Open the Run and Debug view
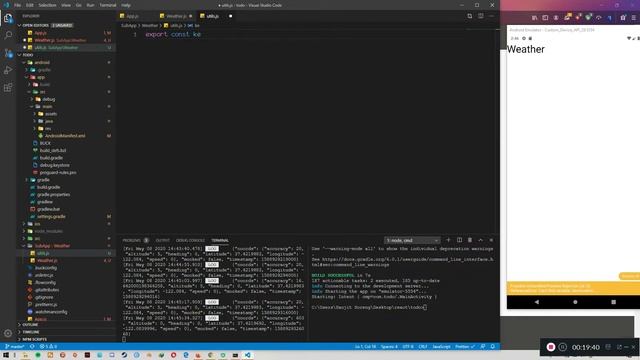 click(x=8, y=70)
